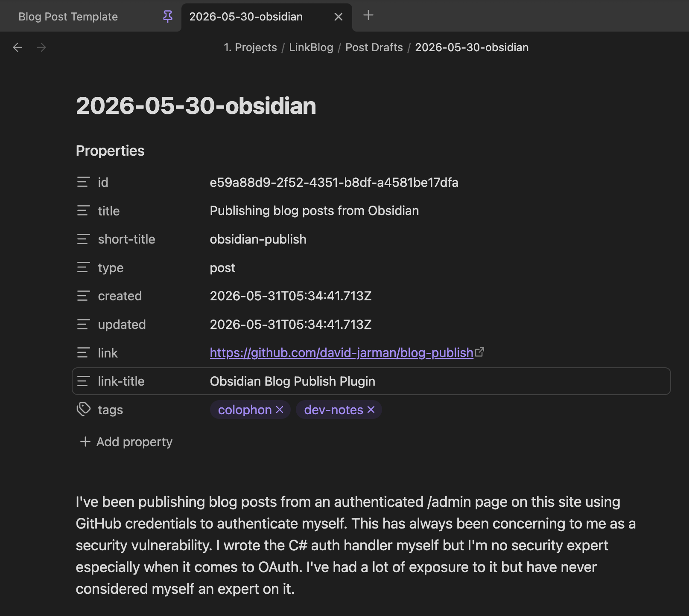Click the property type icon for type
Viewport: 689px width, 616px height.
(x=83, y=267)
